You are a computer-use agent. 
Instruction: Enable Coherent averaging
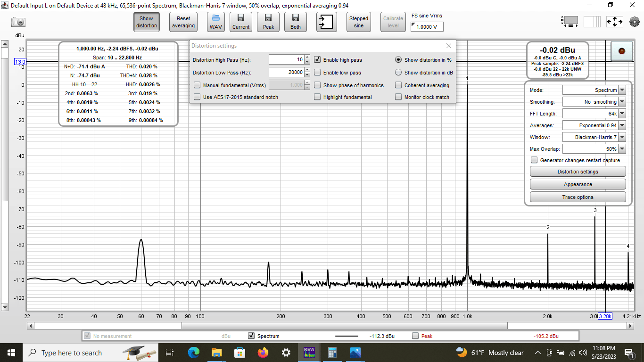click(x=398, y=85)
